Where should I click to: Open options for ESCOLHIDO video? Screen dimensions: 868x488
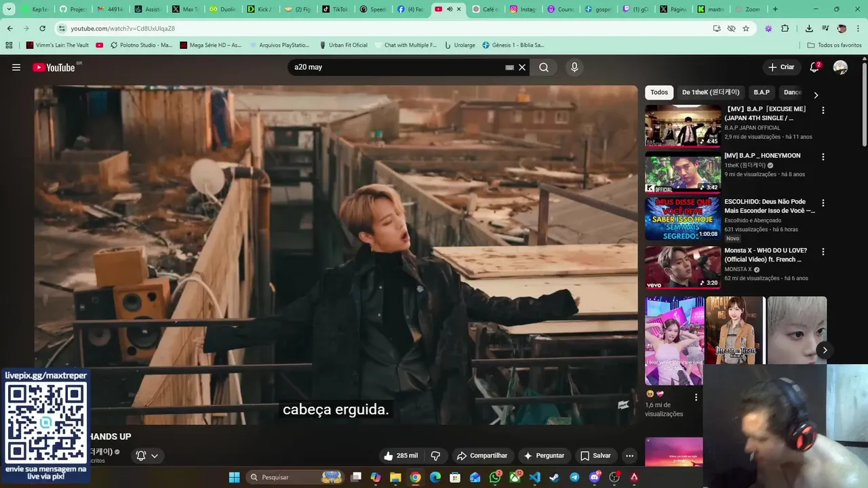pyautogui.click(x=823, y=203)
